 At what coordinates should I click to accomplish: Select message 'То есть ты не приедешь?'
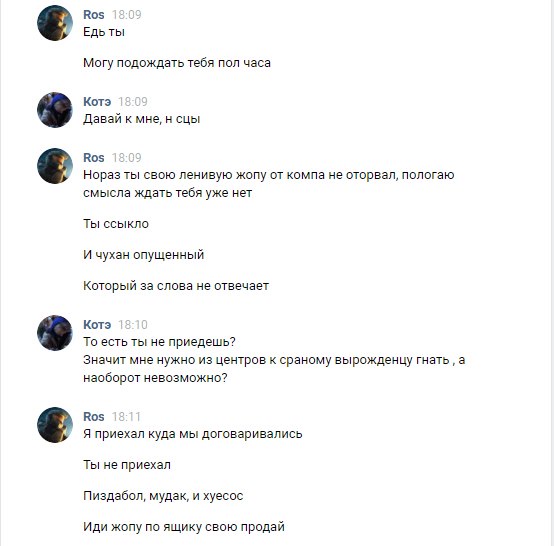point(159,342)
